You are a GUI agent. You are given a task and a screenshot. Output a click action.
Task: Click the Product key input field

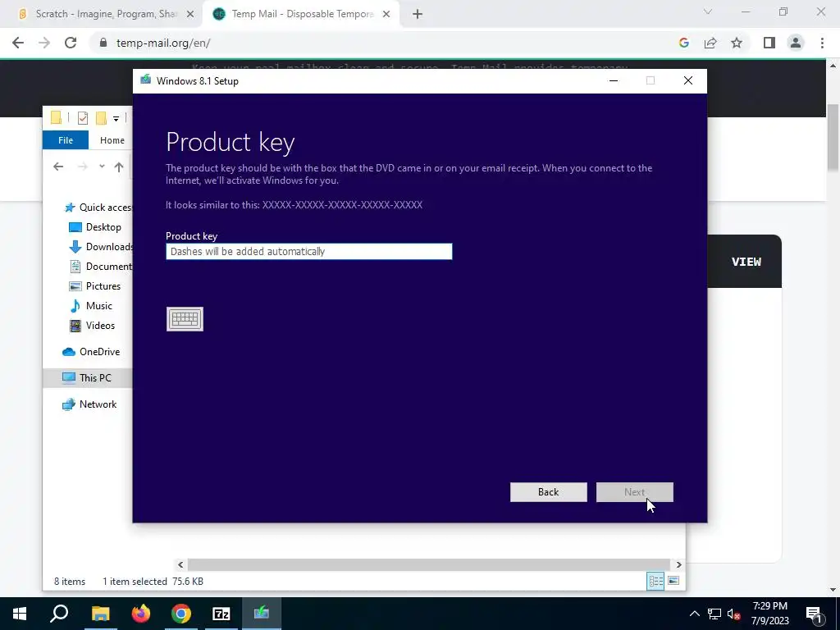309,251
